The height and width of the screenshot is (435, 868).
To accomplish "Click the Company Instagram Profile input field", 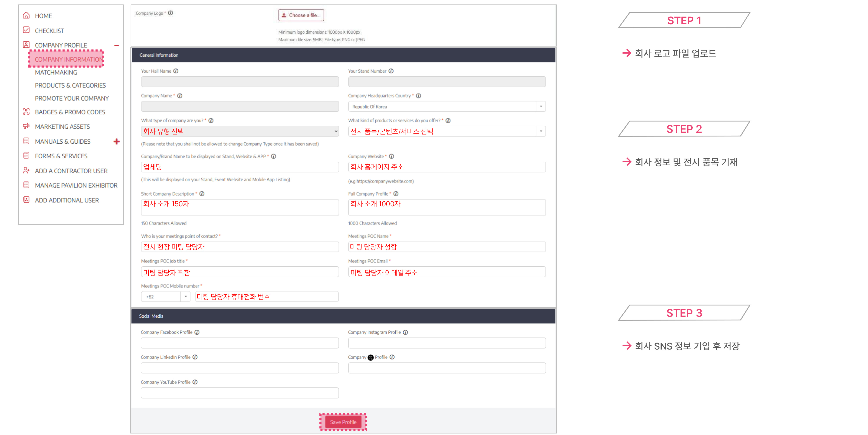I will 446,343.
